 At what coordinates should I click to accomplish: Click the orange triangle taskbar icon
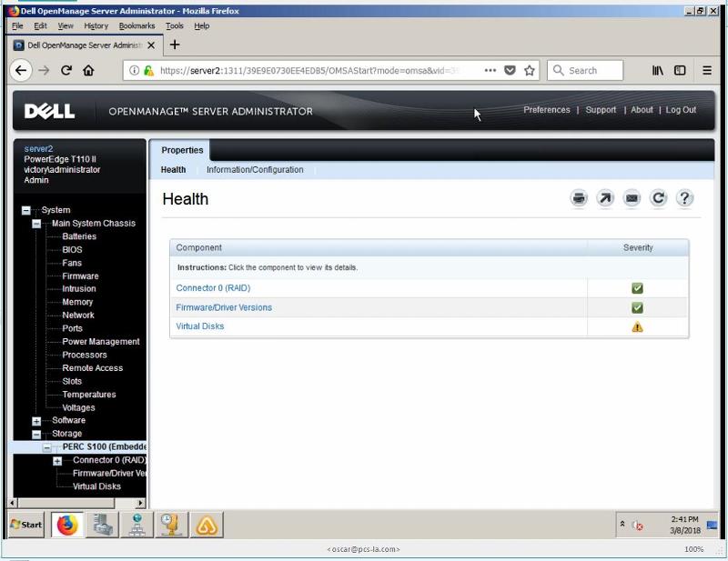click(x=207, y=525)
